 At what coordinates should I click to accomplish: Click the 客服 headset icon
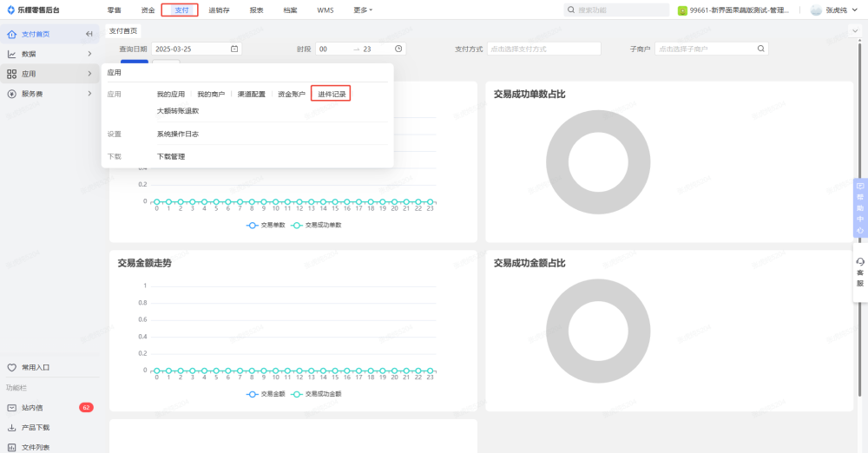pos(860,262)
